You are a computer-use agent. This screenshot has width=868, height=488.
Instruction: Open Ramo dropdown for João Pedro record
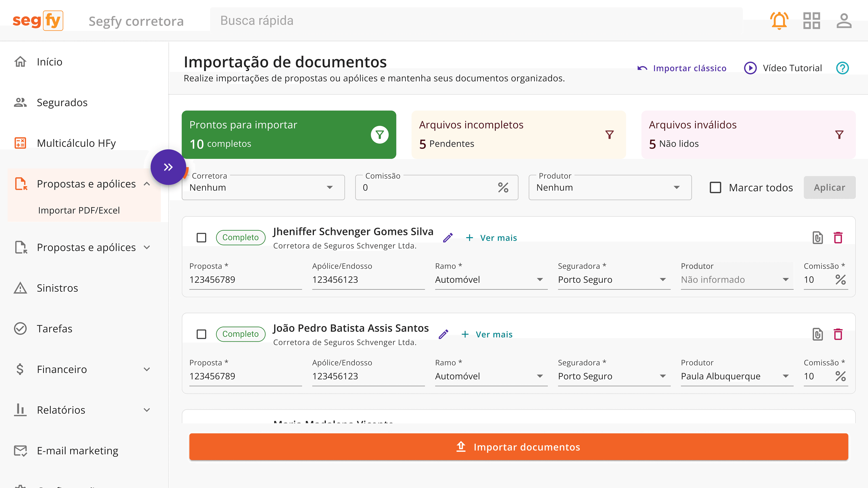[x=491, y=376]
